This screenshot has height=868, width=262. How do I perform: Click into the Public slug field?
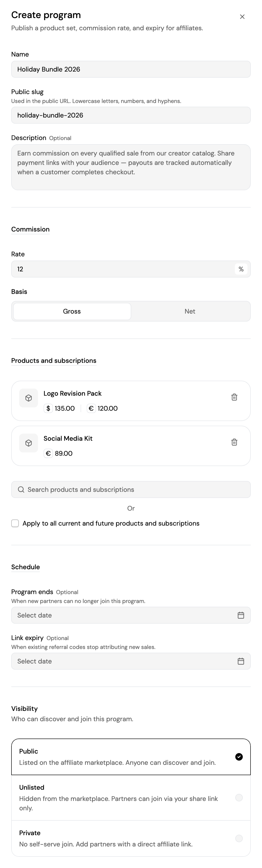tap(131, 115)
